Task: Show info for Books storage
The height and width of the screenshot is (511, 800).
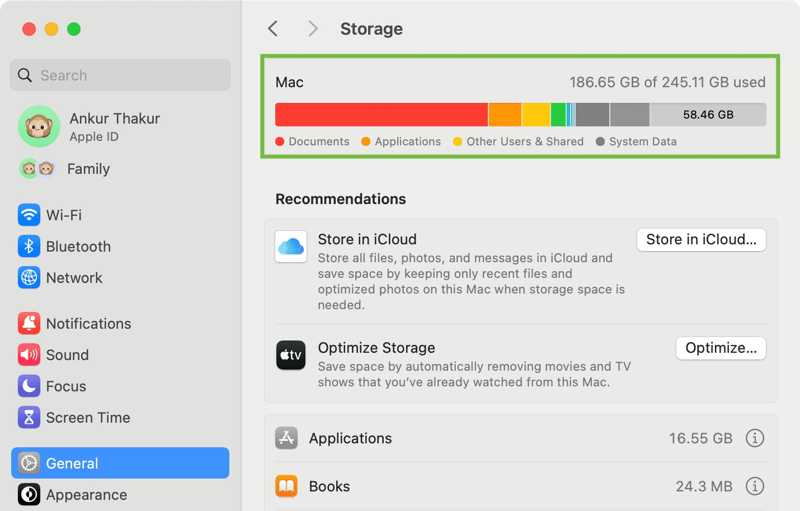Action: point(755,486)
